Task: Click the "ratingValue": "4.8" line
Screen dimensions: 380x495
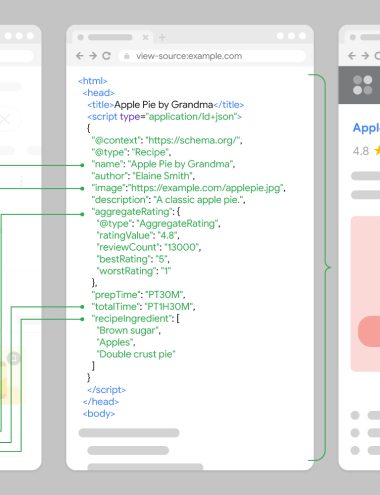Action: [138, 235]
